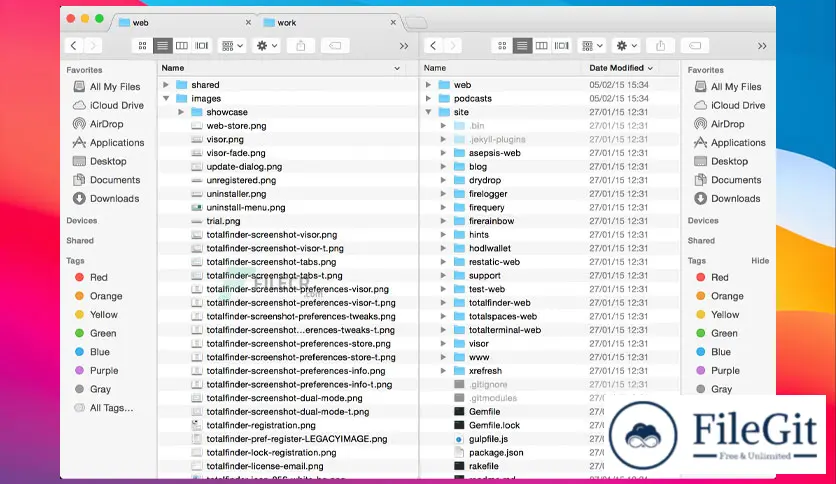
Task: Click the right pane Share button
Action: point(661,46)
